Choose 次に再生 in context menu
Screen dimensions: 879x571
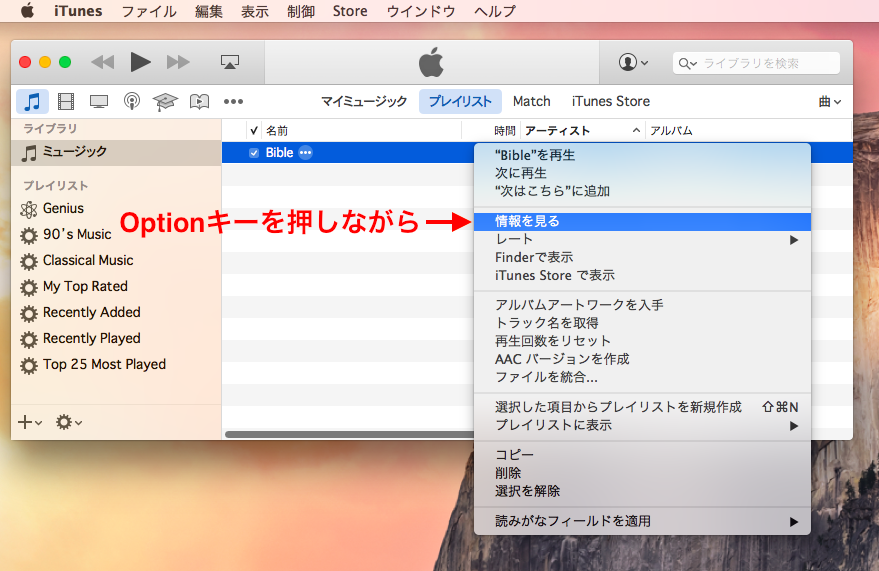coord(642,173)
